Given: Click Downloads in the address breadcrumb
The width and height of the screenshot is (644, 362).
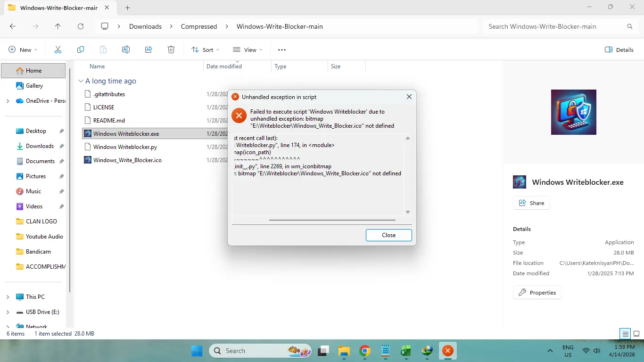Looking at the screenshot, I should (x=145, y=26).
